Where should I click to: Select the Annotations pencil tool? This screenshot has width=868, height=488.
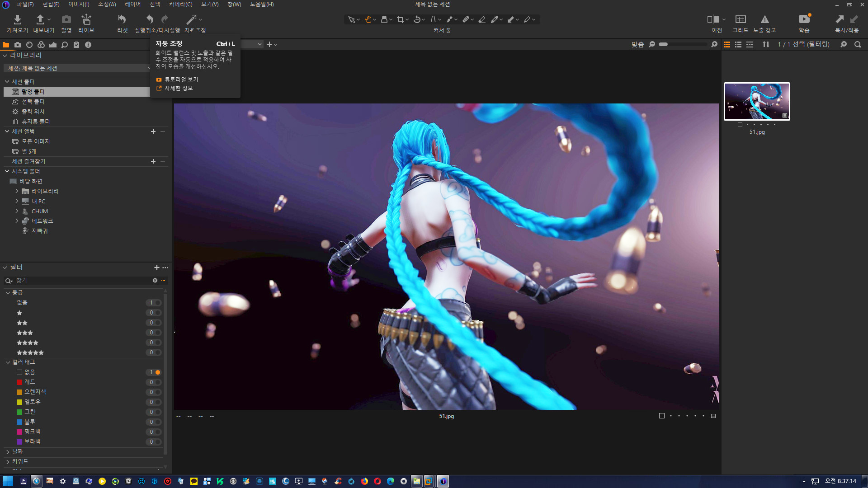[x=527, y=19]
